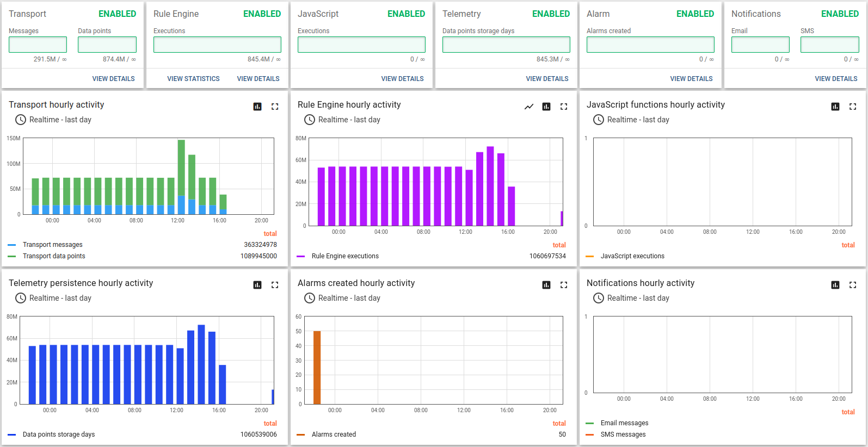Expand Telemetry persistence hourly activity to fullscreen
This screenshot has width=868, height=447.
(x=275, y=285)
